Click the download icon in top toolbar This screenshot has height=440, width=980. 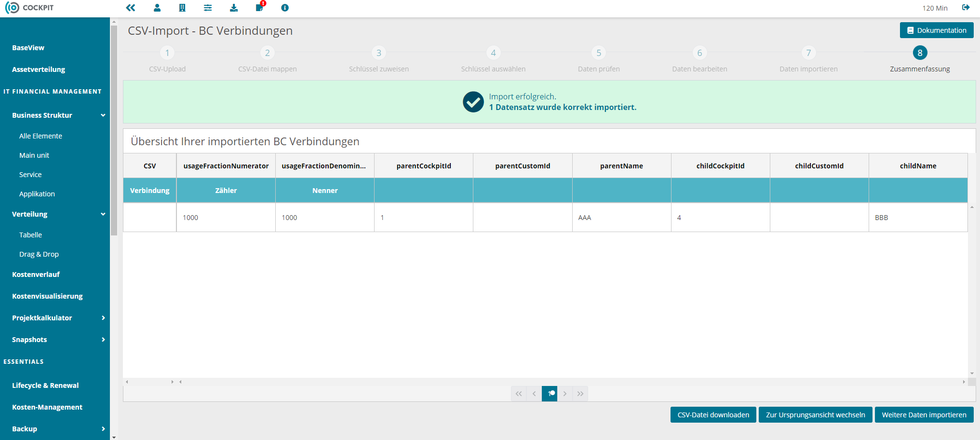tap(234, 8)
